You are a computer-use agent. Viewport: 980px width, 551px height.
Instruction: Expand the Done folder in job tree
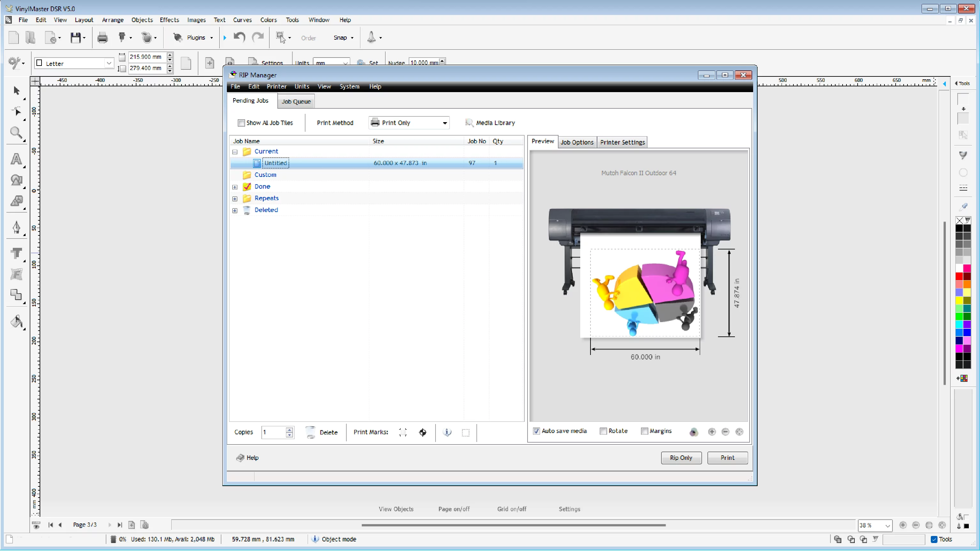[x=235, y=187]
